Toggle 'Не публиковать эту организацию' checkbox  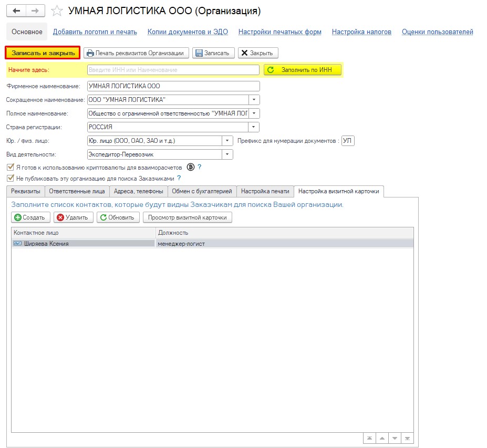click(11, 178)
